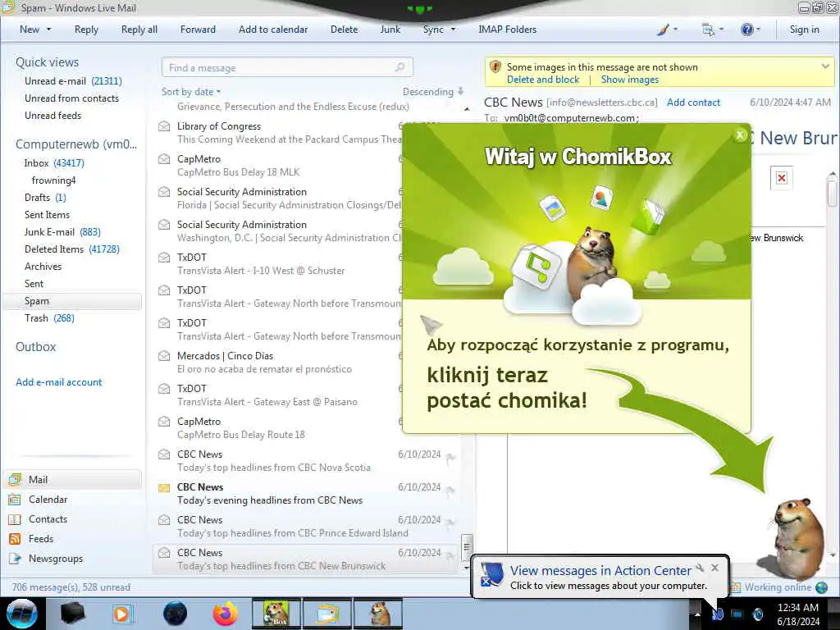Click Show images link
Image resolution: width=840 pixels, height=630 pixels.
tap(629, 80)
